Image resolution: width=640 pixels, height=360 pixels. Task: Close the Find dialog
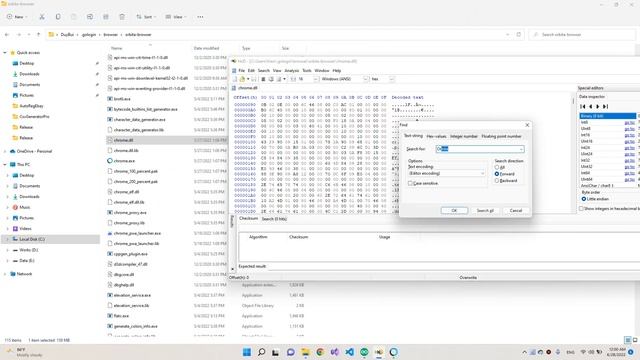(527, 125)
